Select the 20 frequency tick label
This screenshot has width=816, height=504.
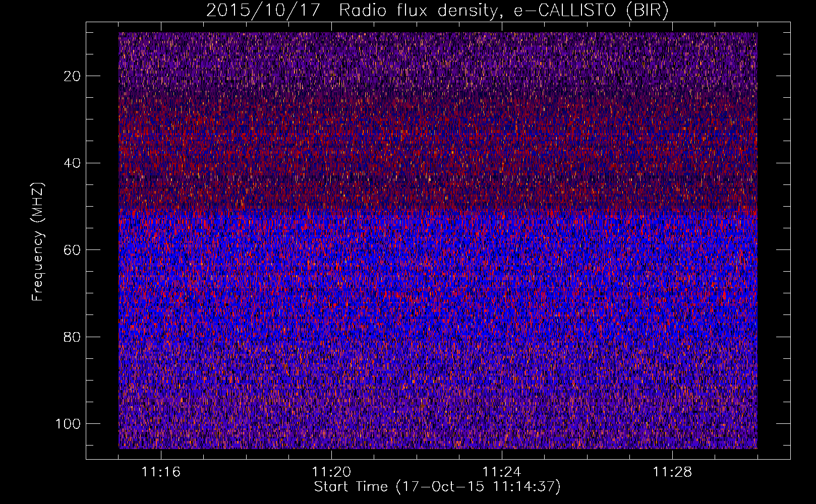(x=72, y=76)
